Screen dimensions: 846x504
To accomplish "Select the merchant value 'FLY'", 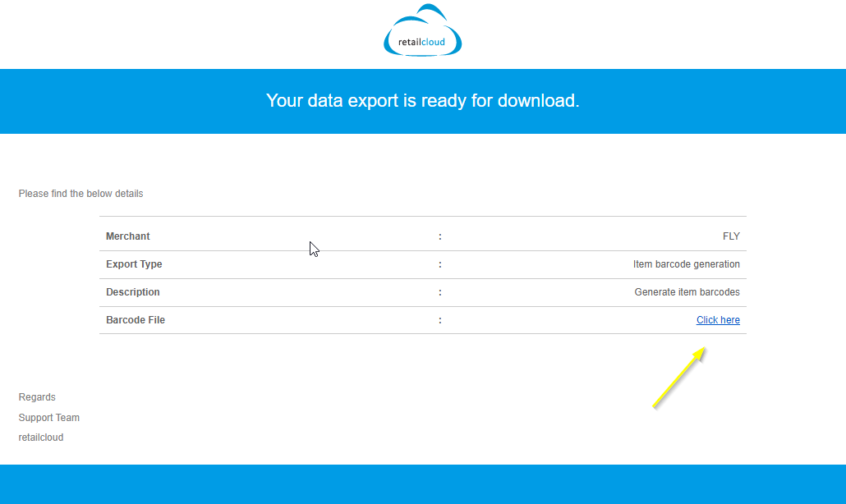I will (731, 236).
